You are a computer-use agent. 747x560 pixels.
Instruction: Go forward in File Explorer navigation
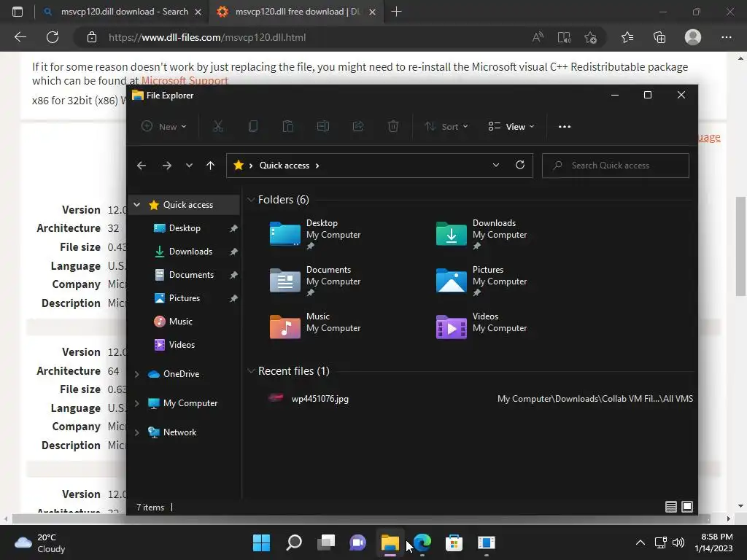click(167, 166)
